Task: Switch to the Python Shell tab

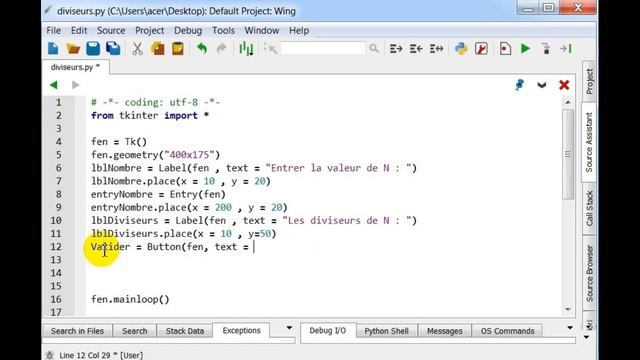Action: (386, 331)
